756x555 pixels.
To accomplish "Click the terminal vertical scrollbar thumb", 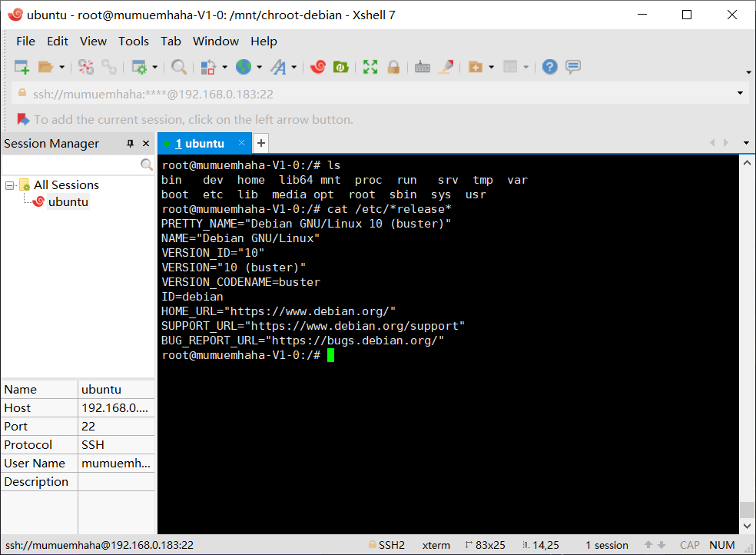I will (746, 510).
